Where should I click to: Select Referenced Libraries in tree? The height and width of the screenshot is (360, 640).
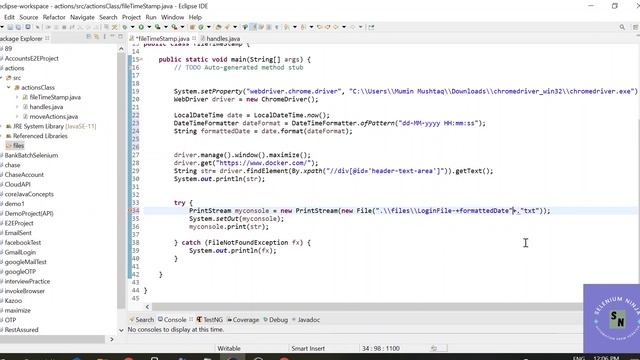click(37, 136)
